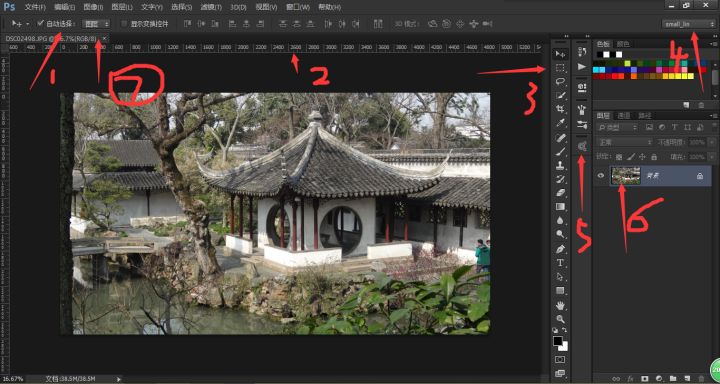Toggle lock all for layer
The height and width of the screenshot is (384, 720).
(654, 157)
